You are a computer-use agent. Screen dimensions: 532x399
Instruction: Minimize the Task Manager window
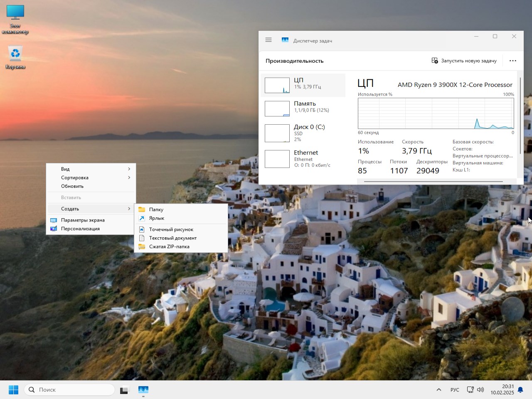coord(476,37)
